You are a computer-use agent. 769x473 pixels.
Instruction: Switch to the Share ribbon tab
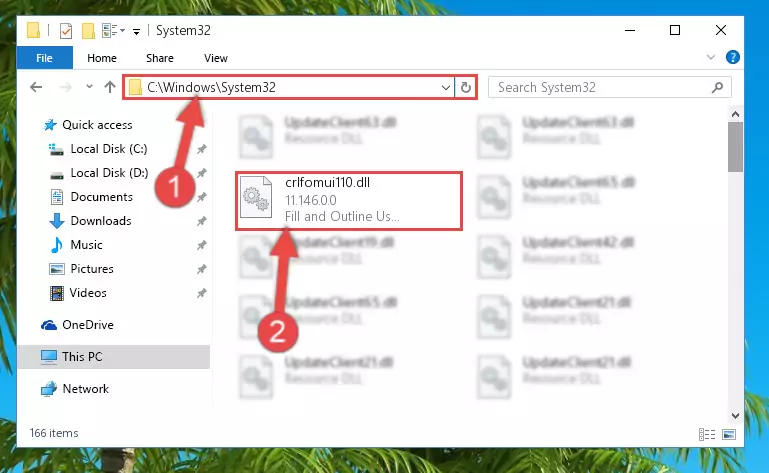coord(160,58)
